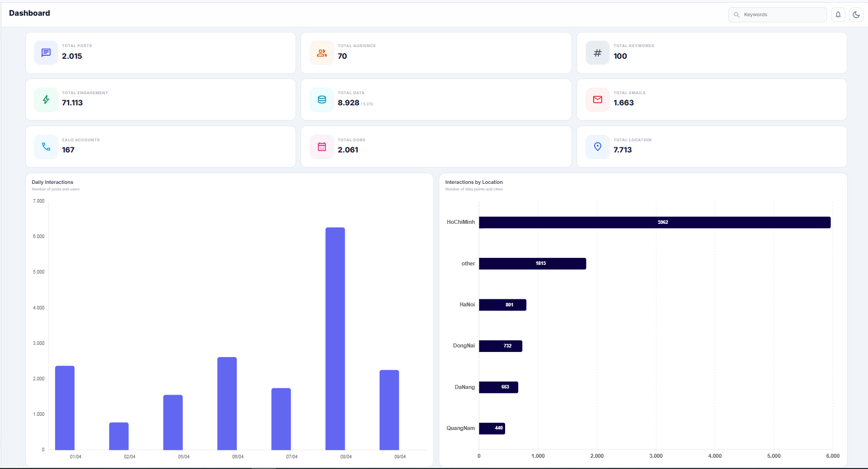
Task: Click the 7.713 total location value
Action: (x=623, y=150)
